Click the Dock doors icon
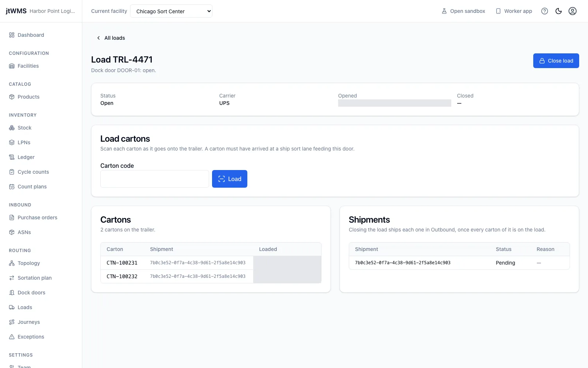588x368 pixels. click(x=12, y=293)
